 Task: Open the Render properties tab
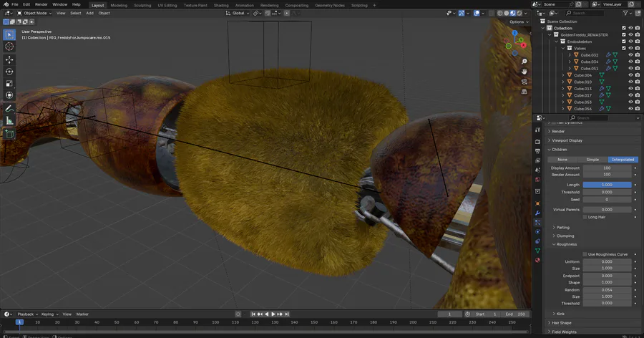click(537, 142)
